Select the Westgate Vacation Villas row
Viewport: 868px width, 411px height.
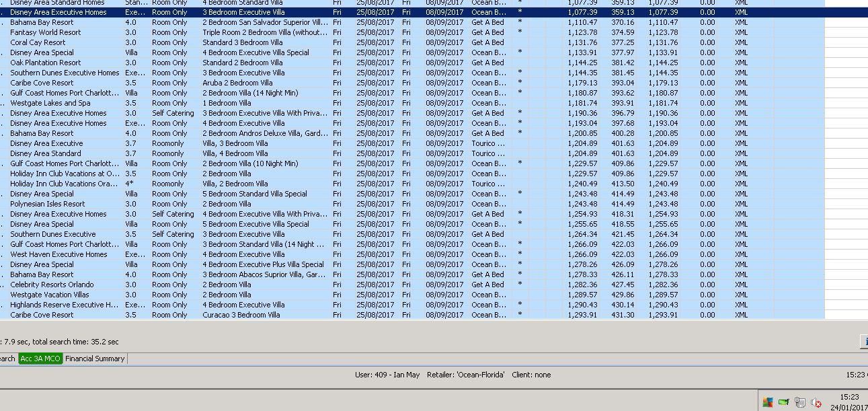412,295
